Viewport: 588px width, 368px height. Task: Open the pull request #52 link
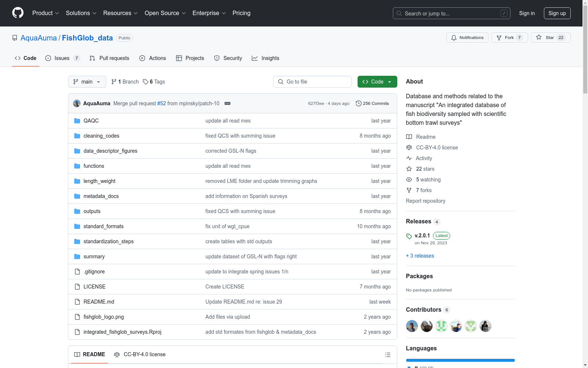click(x=162, y=103)
